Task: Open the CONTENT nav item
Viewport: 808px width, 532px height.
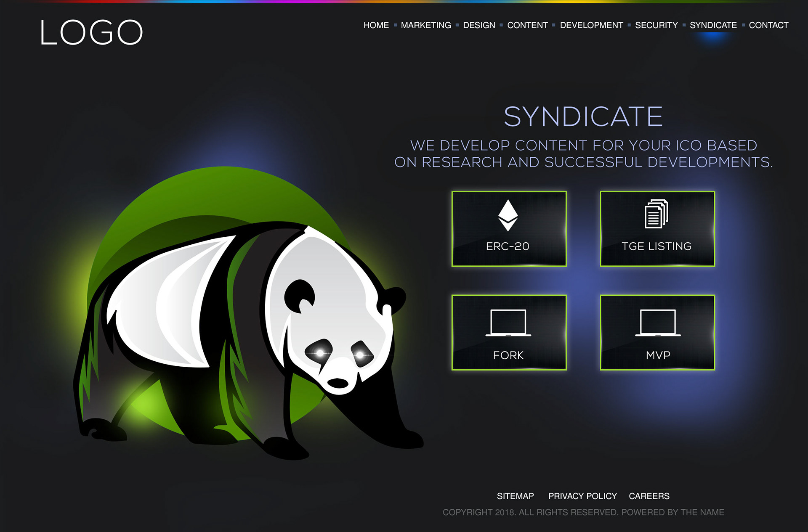Action: tap(527, 25)
